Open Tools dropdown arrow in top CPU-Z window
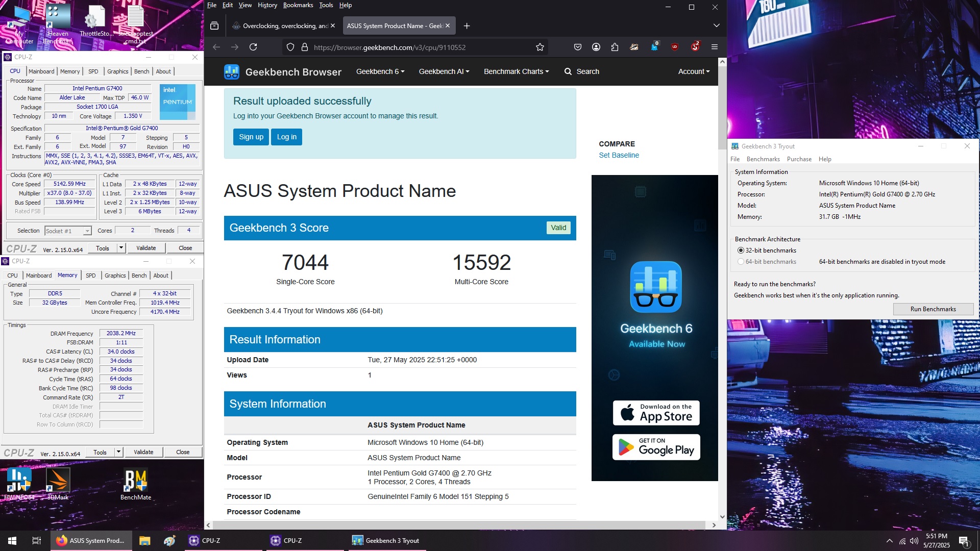 coord(121,248)
